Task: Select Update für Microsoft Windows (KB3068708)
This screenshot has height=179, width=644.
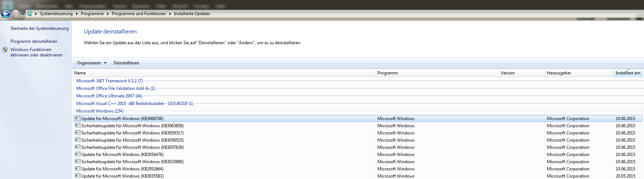Action: pos(122,119)
